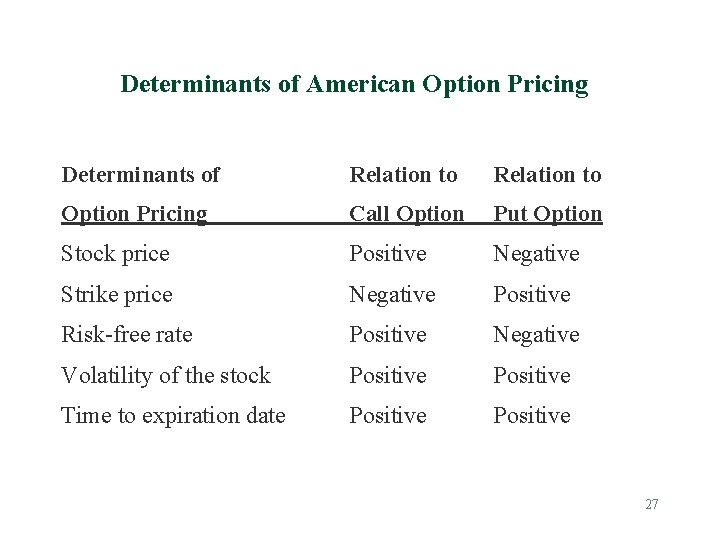Select the Strike price row label
Screen dimensions: 720x540
click(117, 295)
